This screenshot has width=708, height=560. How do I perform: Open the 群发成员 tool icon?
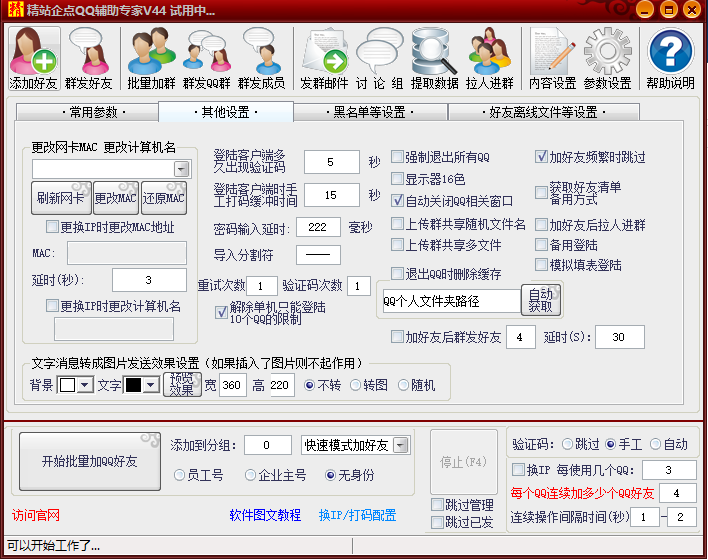[261, 58]
